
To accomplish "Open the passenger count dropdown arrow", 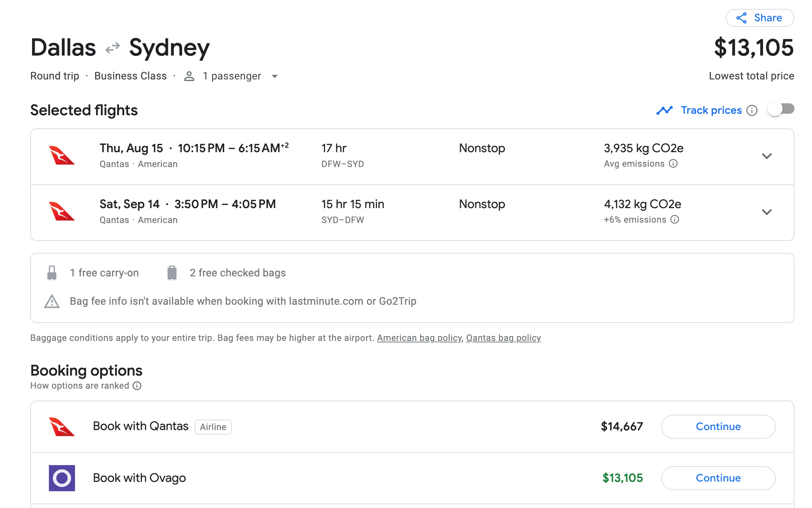I will pos(275,76).
